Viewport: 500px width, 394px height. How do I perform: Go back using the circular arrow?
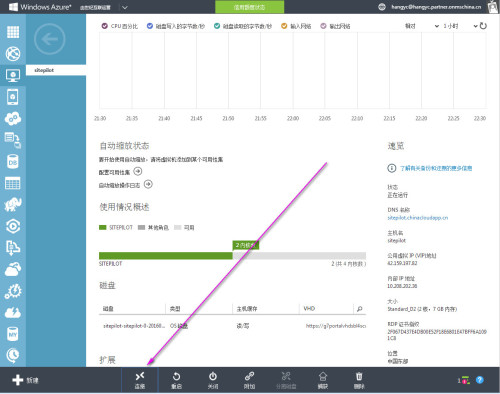(50, 39)
